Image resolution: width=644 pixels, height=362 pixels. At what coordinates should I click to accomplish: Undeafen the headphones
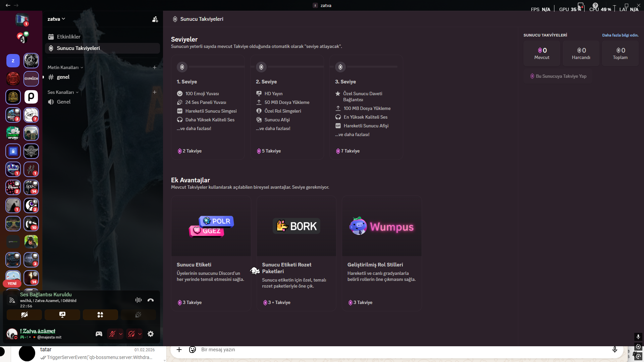pyautogui.click(x=131, y=334)
